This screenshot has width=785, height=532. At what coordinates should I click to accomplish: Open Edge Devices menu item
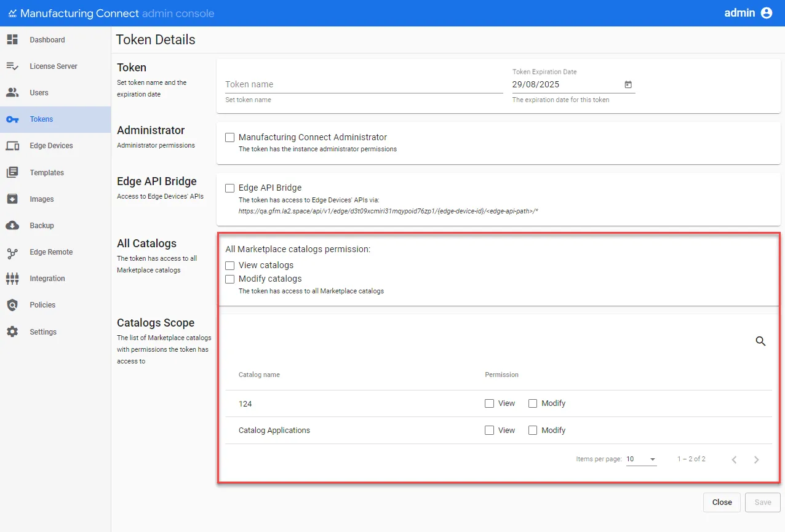(55, 146)
